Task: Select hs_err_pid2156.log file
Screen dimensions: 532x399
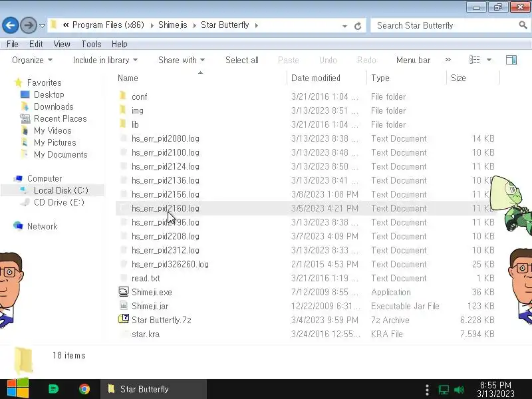Action: [x=165, y=194]
